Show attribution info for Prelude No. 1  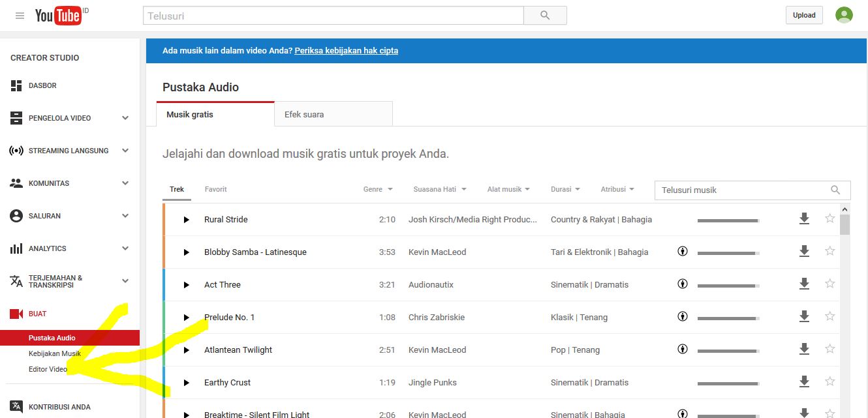pos(683,316)
